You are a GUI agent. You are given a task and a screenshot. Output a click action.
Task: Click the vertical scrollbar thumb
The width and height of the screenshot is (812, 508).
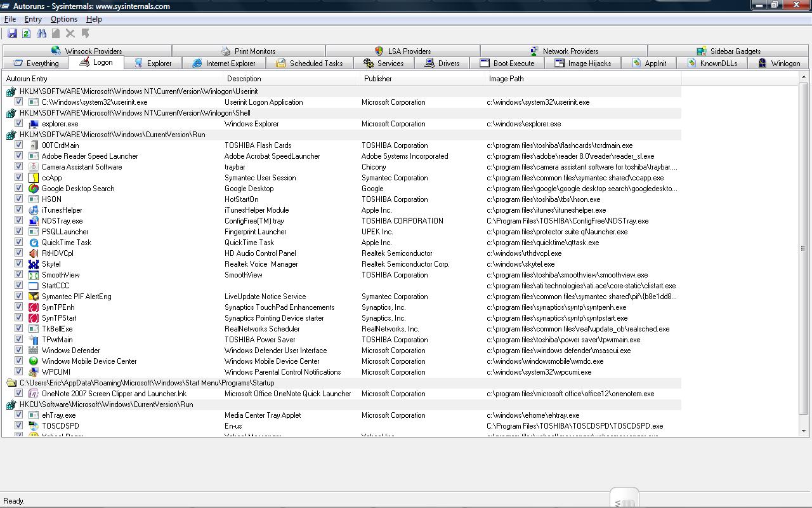point(804,248)
